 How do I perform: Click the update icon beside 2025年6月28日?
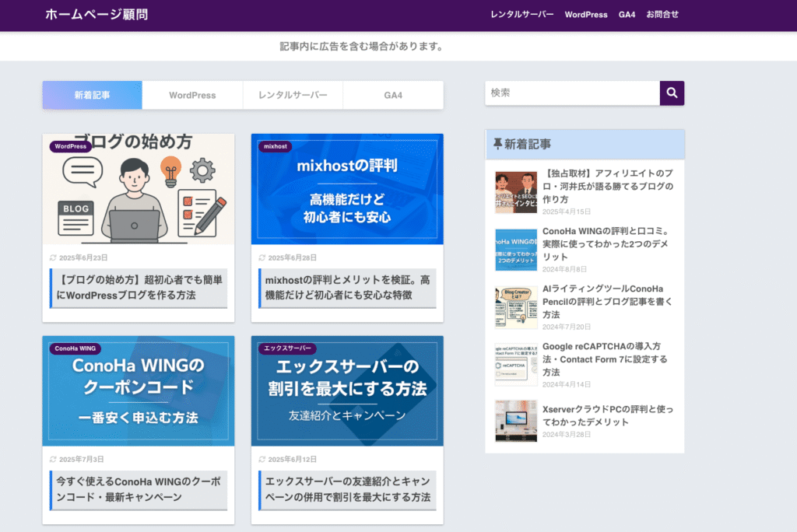tap(262, 257)
